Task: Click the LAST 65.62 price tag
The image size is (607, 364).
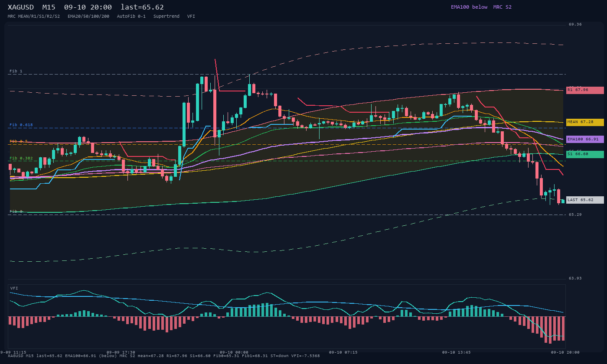Action: 585,200
